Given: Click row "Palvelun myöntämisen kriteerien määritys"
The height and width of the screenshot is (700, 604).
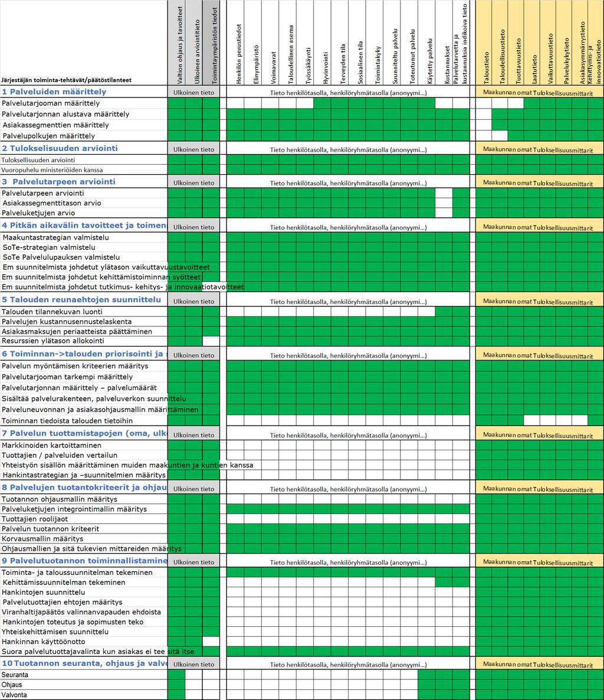Looking at the screenshot, I should point(75,366).
